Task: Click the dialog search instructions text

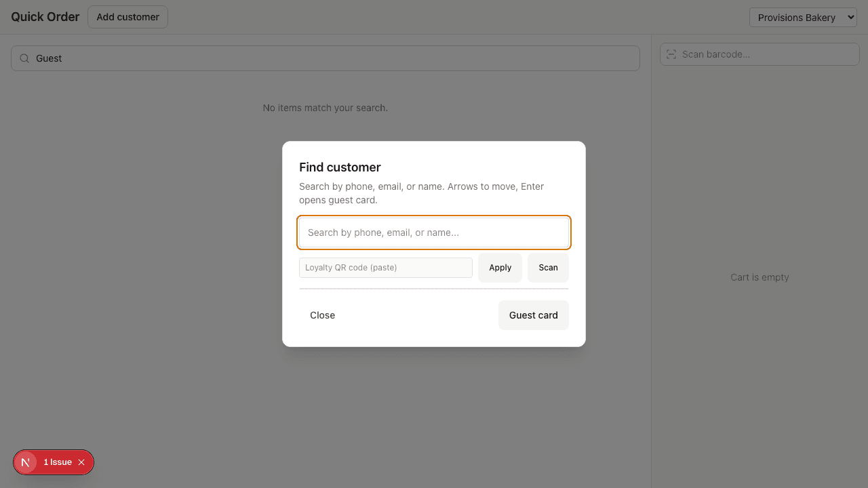Action: tap(422, 193)
